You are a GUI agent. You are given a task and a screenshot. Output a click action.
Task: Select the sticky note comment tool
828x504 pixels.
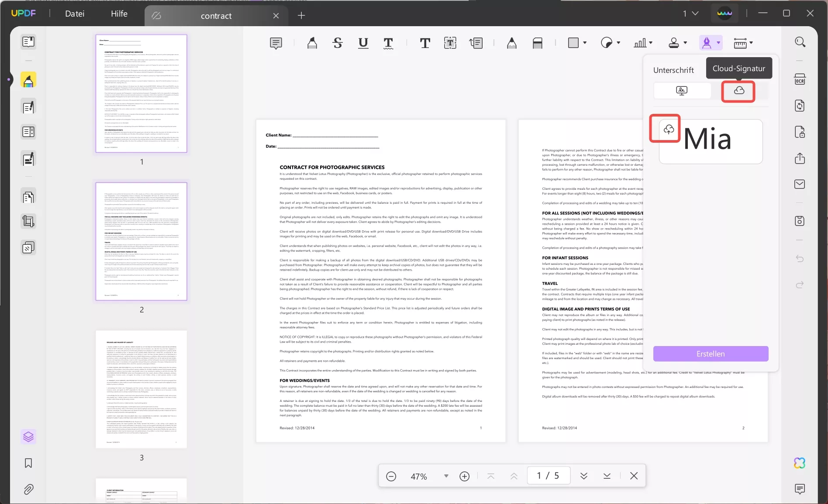tap(276, 43)
